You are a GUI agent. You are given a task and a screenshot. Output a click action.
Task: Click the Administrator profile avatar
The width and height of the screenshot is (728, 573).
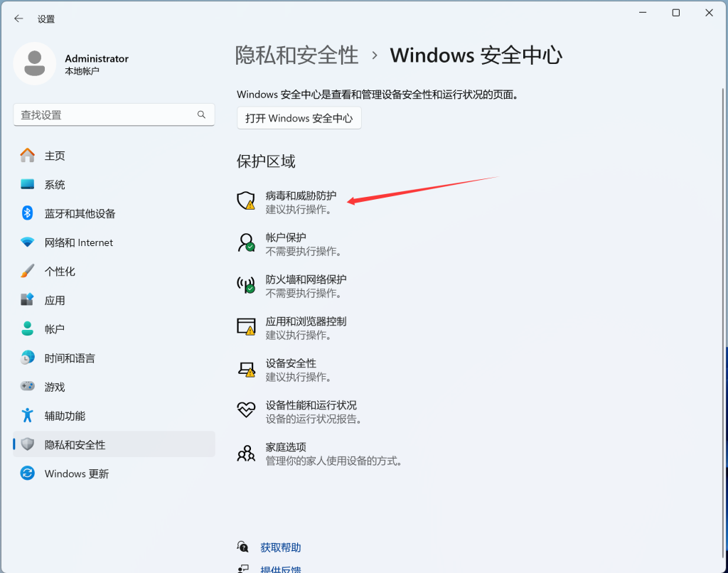[x=35, y=63]
